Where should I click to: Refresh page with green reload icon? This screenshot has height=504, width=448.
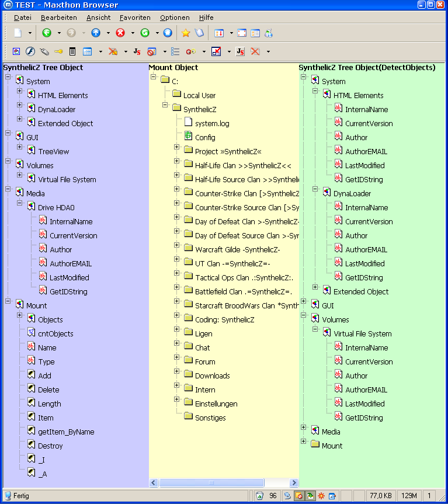[x=145, y=33]
